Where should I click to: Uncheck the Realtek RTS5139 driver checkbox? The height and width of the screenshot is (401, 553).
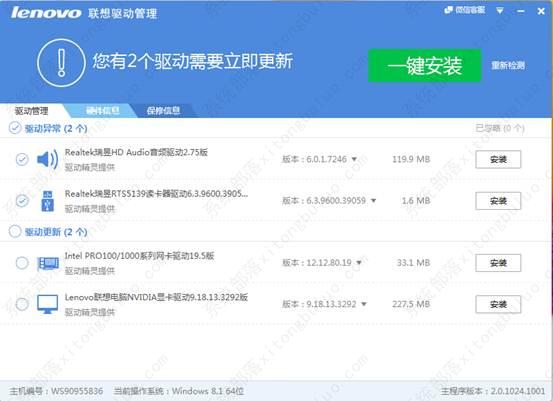coord(22,201)
